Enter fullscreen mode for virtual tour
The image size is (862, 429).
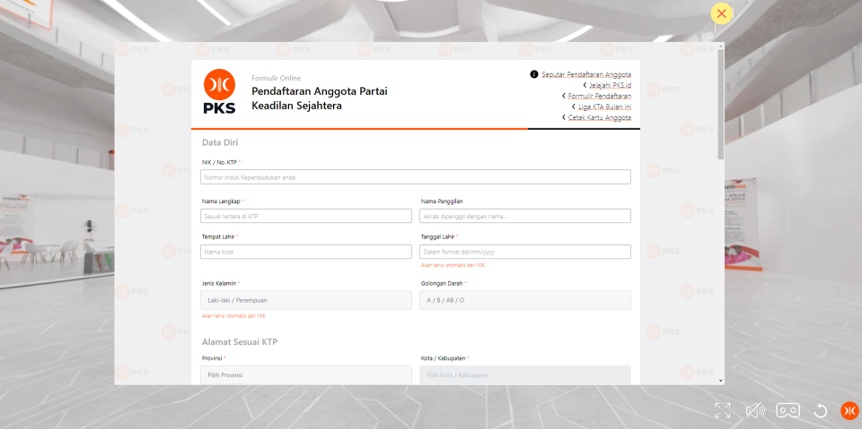pyautogui.click(x=723, y=410)
